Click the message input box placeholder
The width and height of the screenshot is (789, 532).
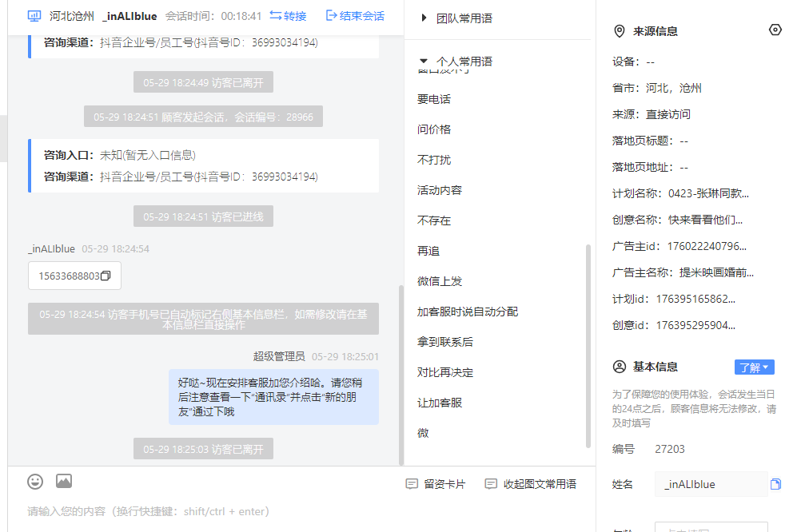coord(149,511)
